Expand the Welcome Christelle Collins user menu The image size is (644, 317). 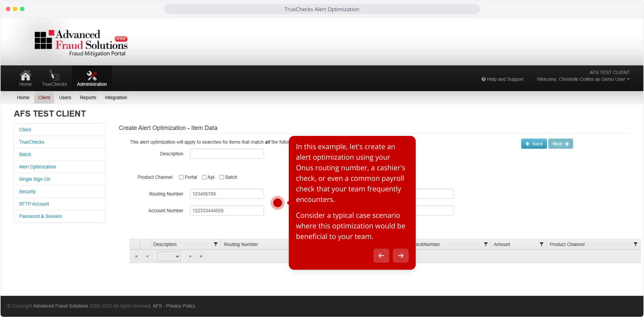(x=583, y=79)
